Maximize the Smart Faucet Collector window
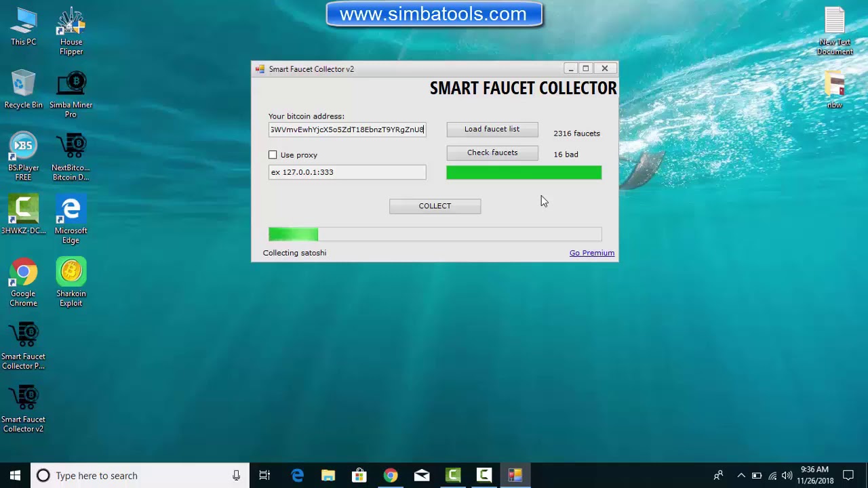 [586, 68]
